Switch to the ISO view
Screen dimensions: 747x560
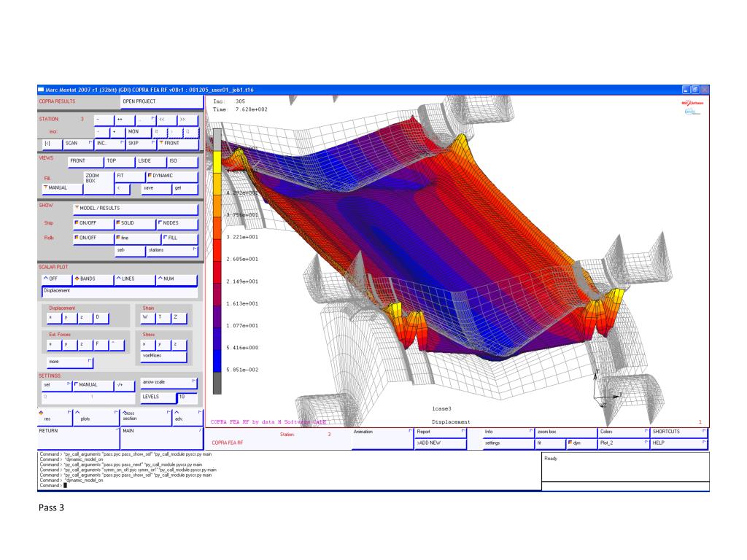point(182,161)
